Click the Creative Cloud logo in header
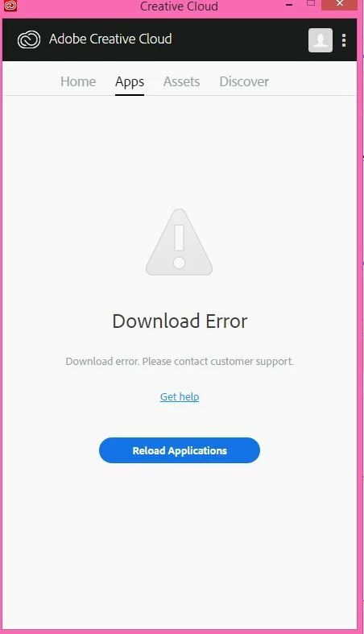 [29, 39]
